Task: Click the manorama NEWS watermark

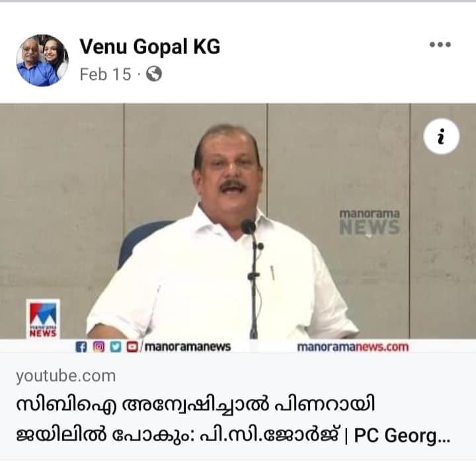Action: (x=370, y=222)
